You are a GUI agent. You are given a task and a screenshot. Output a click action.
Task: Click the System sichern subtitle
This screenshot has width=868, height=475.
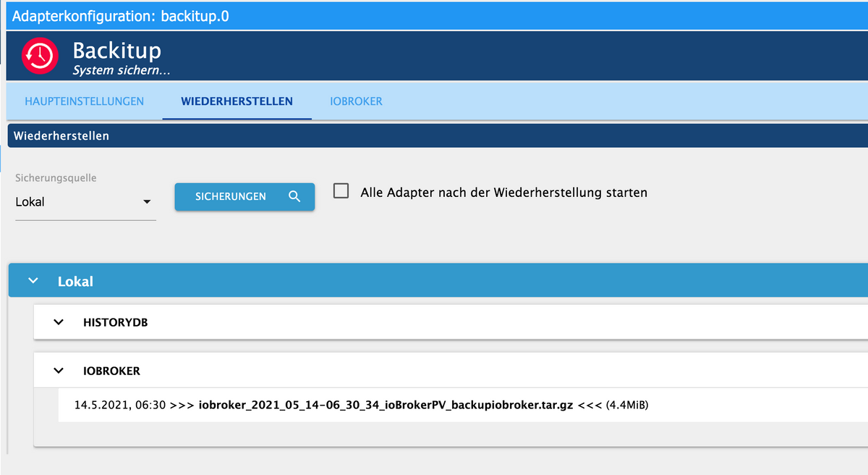pyautogui.click(x=122, y=71)
